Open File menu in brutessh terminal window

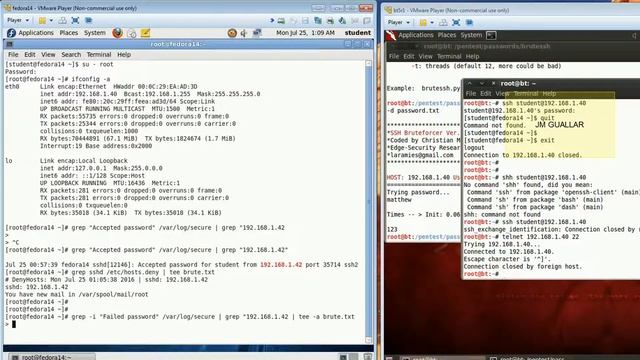click(x=393, y=56)
